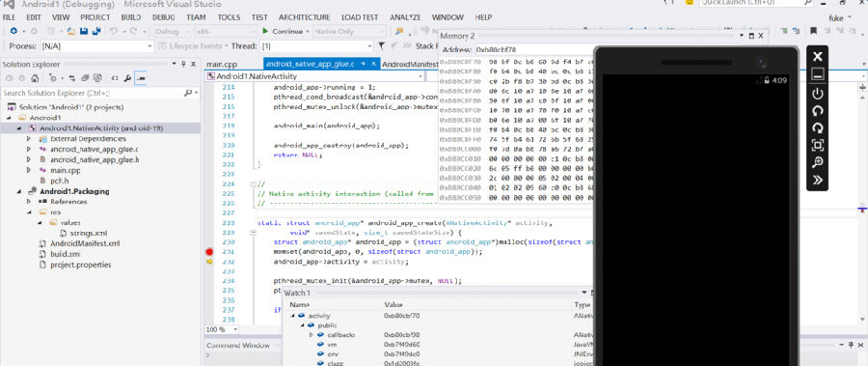Click the Save All icon
868x366 pixels.
pyautogui.click(x=96, y=32)
